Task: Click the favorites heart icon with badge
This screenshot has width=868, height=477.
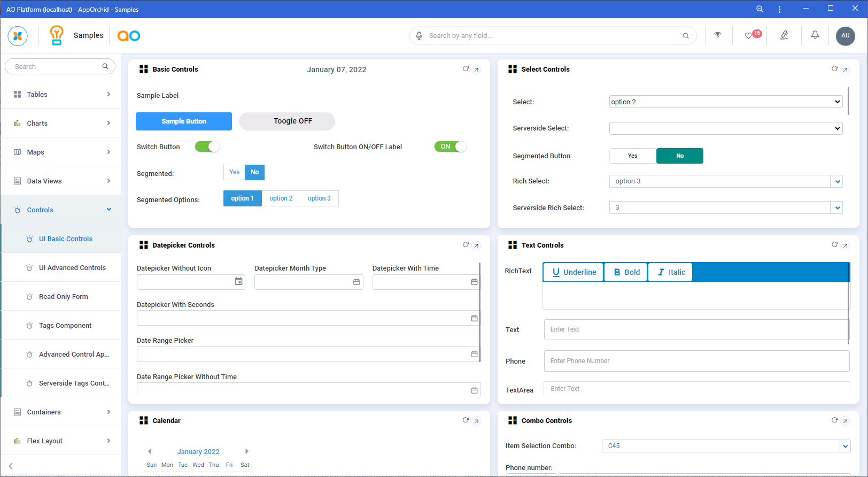Action: [749, 36]
